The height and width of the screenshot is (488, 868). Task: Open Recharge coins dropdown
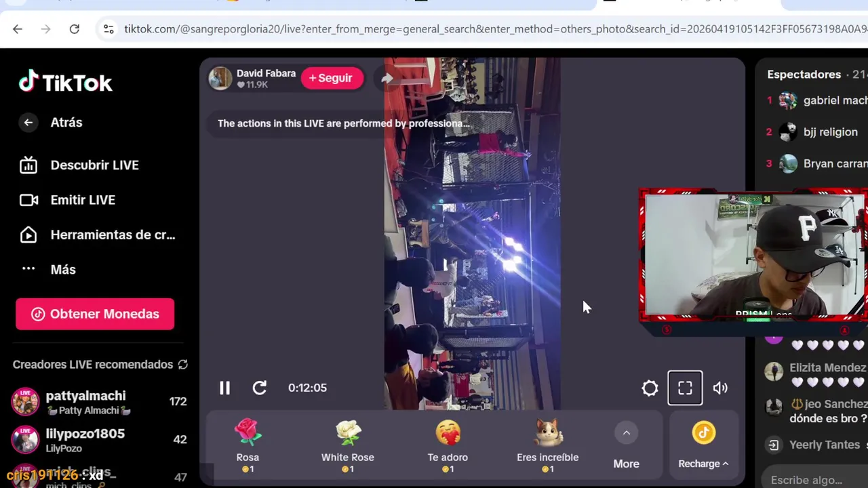tap(703, 447)
